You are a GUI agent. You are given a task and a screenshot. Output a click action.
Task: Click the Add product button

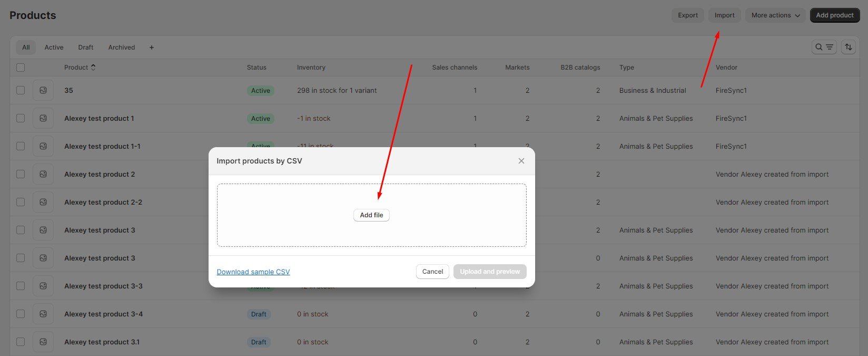835,15
